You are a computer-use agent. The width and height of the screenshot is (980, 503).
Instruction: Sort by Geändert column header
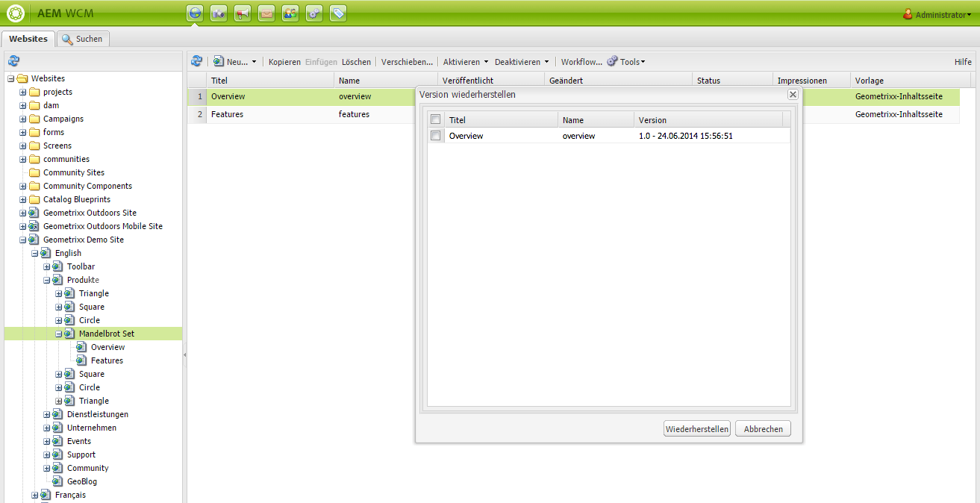click(x=618, y=80)
